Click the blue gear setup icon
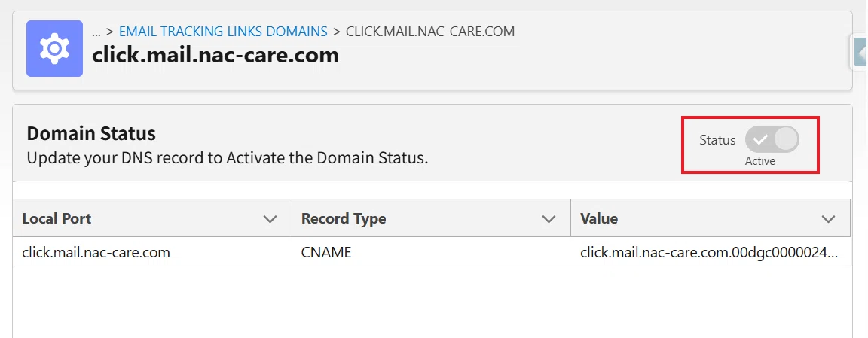Screen dimensions: 868x338 (54, 49)
